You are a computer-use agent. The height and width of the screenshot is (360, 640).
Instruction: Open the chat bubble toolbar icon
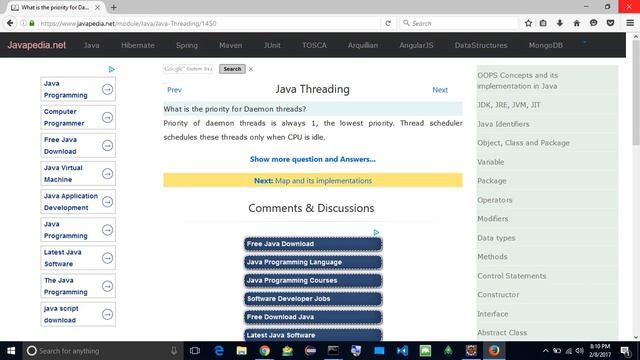coord(593,23)
